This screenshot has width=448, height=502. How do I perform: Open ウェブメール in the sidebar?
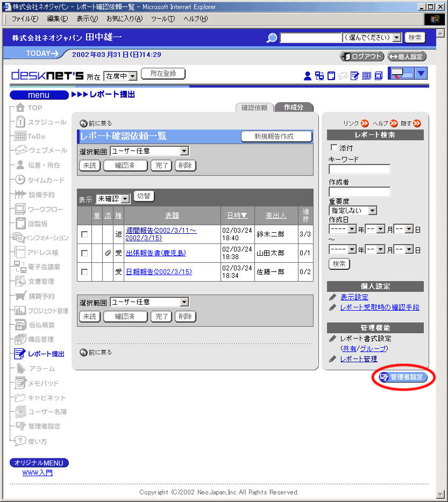point(47,150)
